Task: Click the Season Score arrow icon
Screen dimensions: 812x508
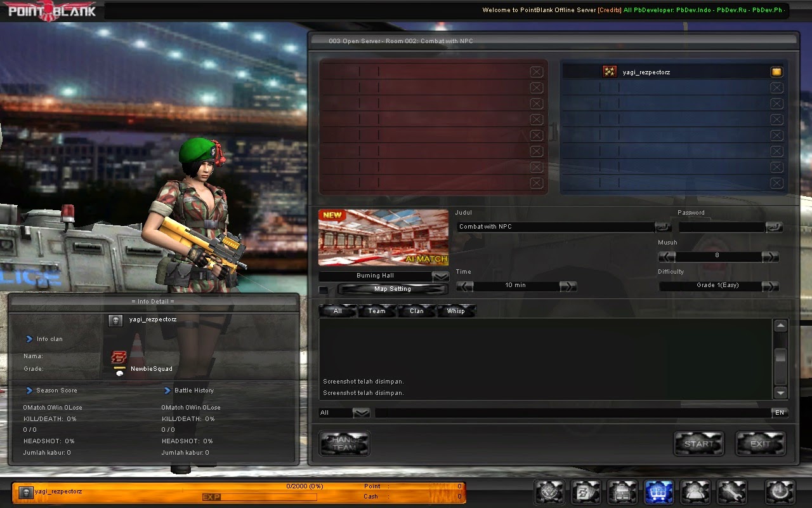Action: coord(29,391)
